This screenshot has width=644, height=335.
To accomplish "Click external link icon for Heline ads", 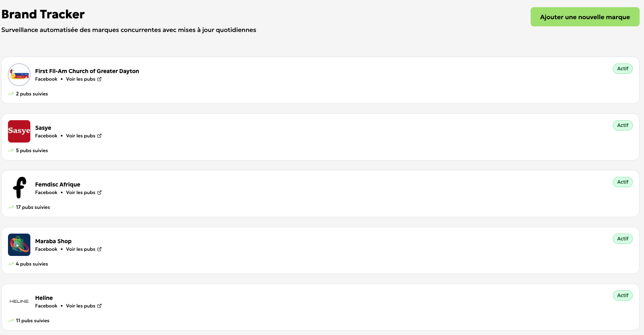I will point(99,306).
